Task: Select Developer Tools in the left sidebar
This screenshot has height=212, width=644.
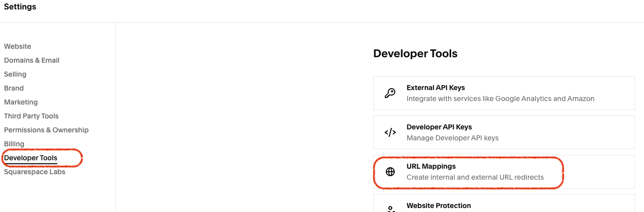Action: point(31,158)
